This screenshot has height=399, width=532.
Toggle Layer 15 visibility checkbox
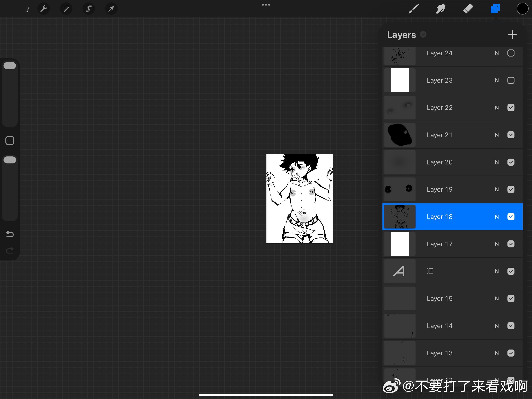click(511, 298)
